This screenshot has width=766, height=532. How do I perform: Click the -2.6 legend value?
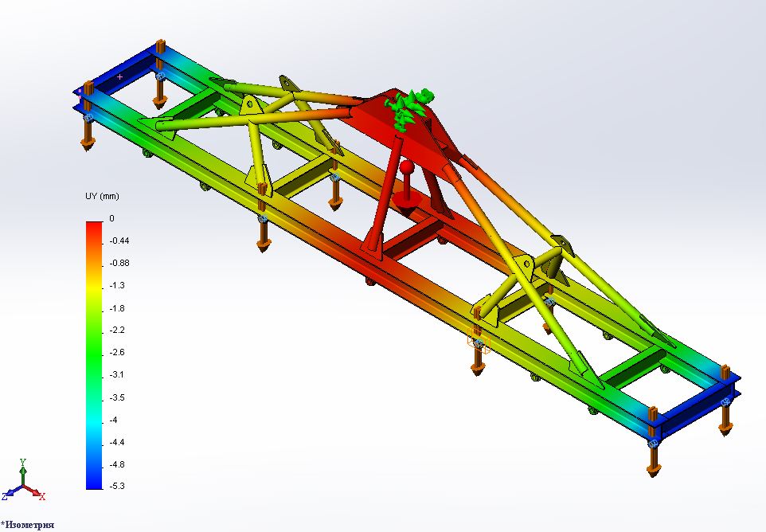click(117, 352)
